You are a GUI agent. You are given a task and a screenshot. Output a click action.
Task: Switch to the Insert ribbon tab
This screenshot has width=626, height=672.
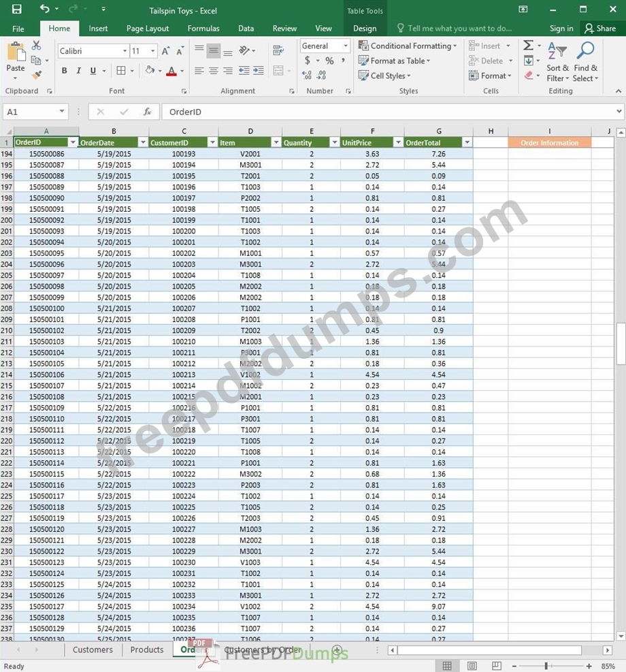(x=98, y=29)
